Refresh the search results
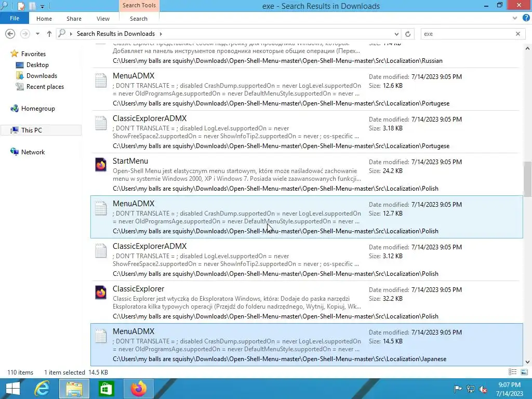Viewport: 532px width, 399px height. 408,34
